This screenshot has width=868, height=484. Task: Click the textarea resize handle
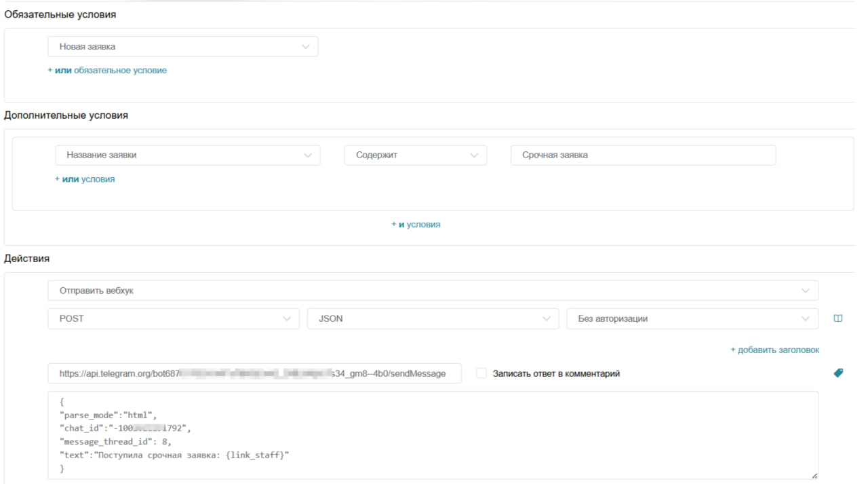point(814,476)
